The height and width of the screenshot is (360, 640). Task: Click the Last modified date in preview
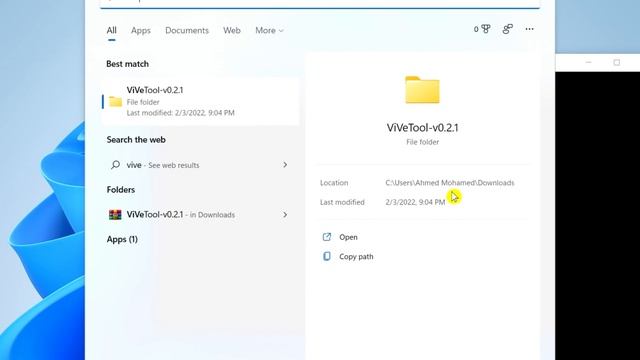pos(415,202)
